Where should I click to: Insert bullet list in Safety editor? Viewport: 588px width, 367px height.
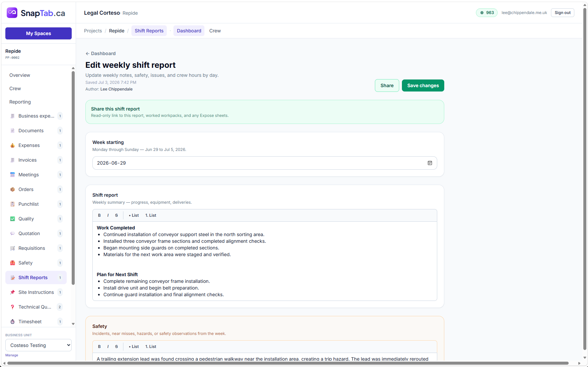[x=134, y=347]
